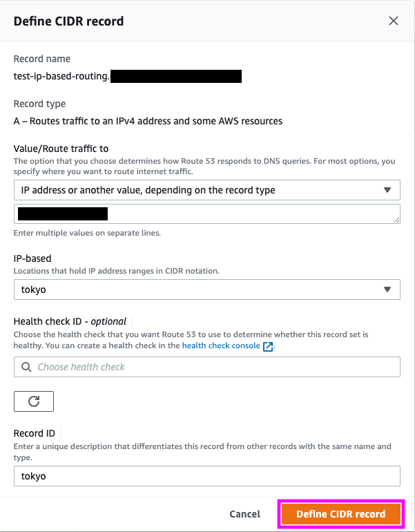Click the refresh health checks icon button
This screenshot has width=415, height=532.
[34, 401]
